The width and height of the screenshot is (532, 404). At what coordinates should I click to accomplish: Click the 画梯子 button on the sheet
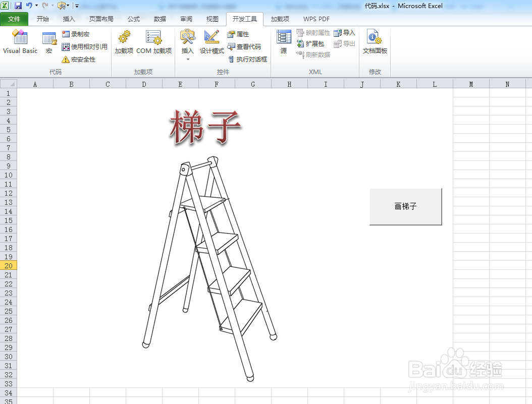[405, 207]
